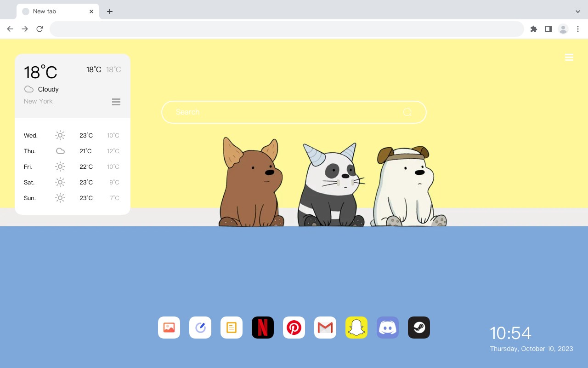Screen dimensions: 588x368
Task: Open the to-do checkmark shortcut icon
Action: pos(200,328)
